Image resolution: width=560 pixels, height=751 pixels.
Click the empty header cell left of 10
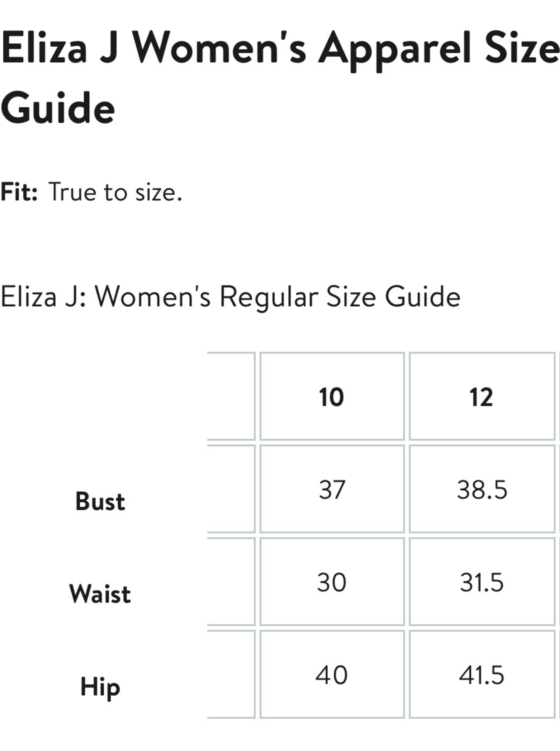[x=231, y=396]
